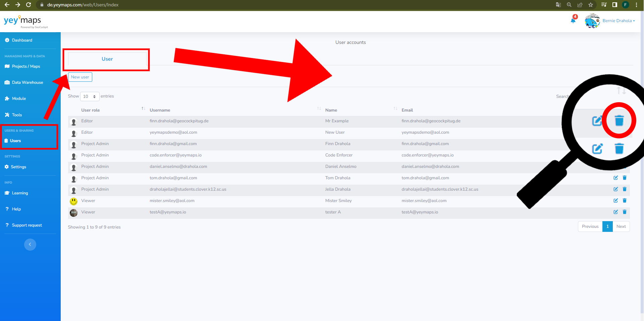This screenshot has height=321, width=644.
Task: Click the Module sidebar icon
Action: [x=18, y=98]
